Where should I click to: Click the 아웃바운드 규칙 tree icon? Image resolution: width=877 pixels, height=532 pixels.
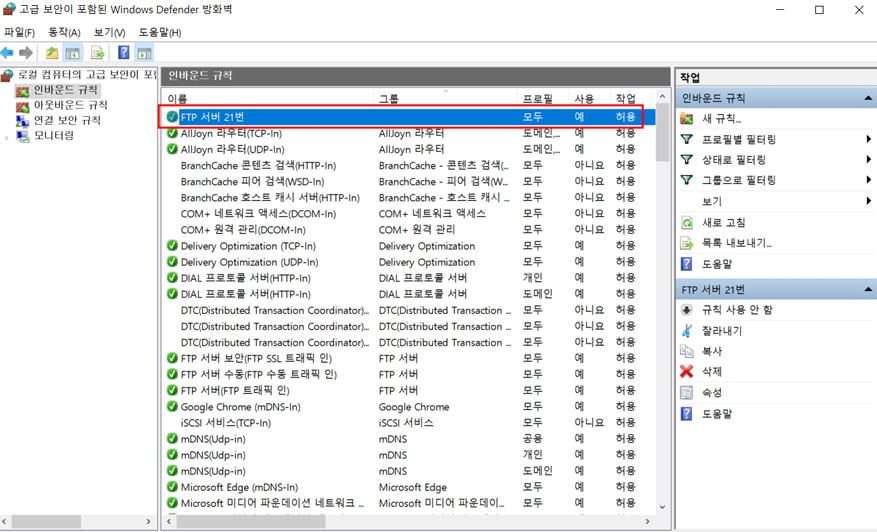tap(22, 106)
